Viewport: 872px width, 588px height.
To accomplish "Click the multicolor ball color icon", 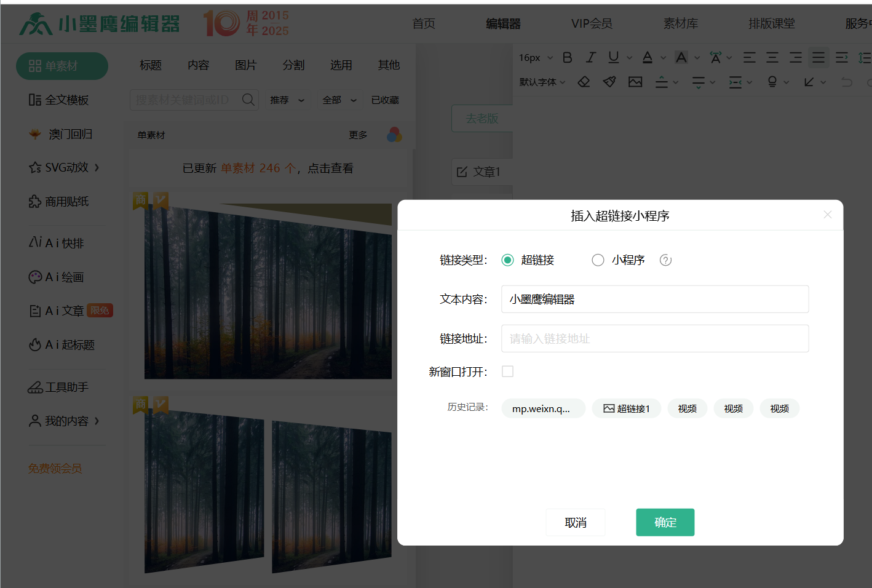I will (394, 135).
